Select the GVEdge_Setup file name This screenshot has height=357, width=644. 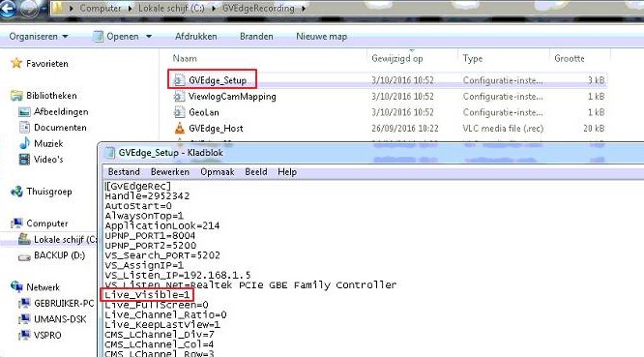pyautogui.click(x=218, y=80)
